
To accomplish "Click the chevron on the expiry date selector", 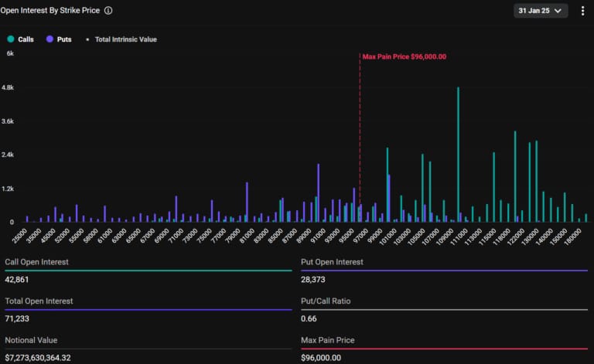I will (558, 11).
